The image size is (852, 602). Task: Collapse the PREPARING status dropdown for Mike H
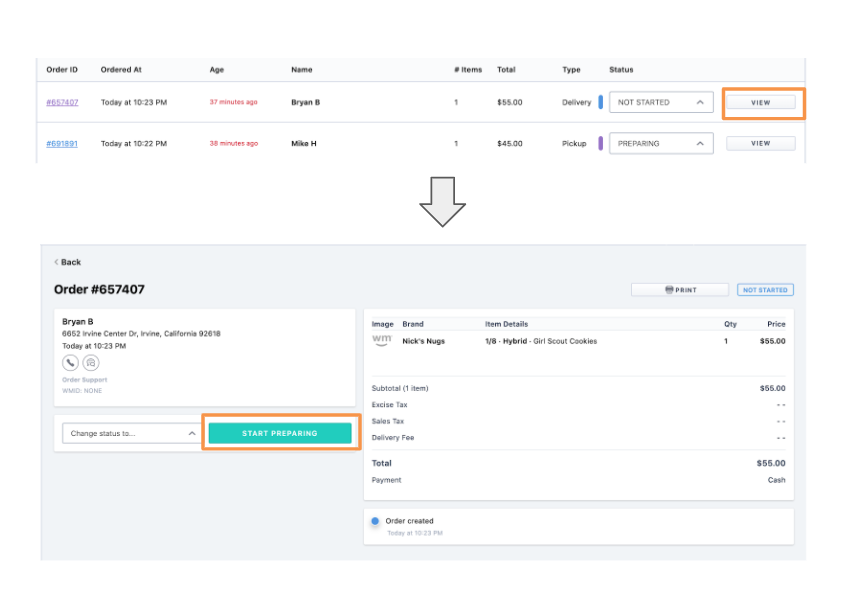661,143
